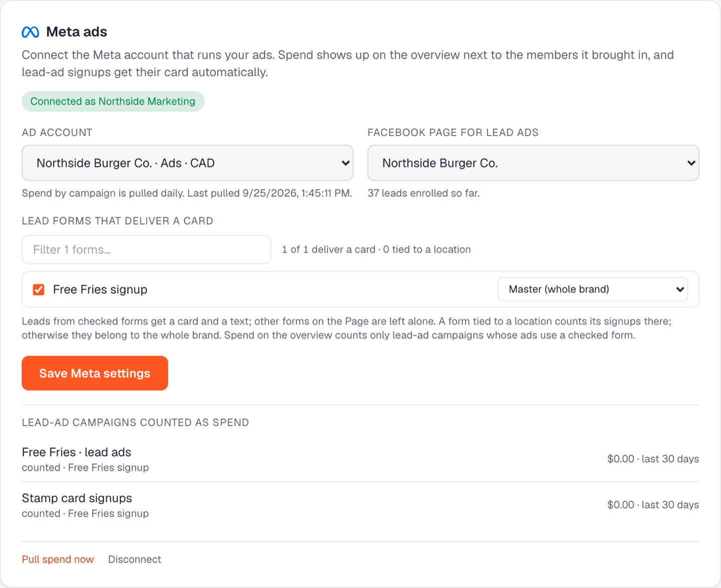Click the AD ACCOUNT field label
The image size is (721, 588).
click(57, 133)
